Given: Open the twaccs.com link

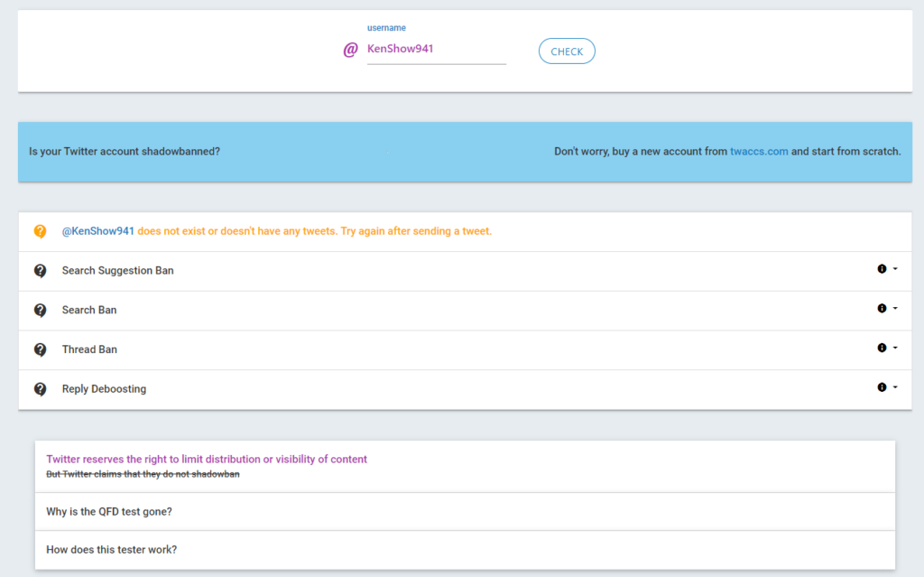Looking at the screenshot, I should pos(759,152).
